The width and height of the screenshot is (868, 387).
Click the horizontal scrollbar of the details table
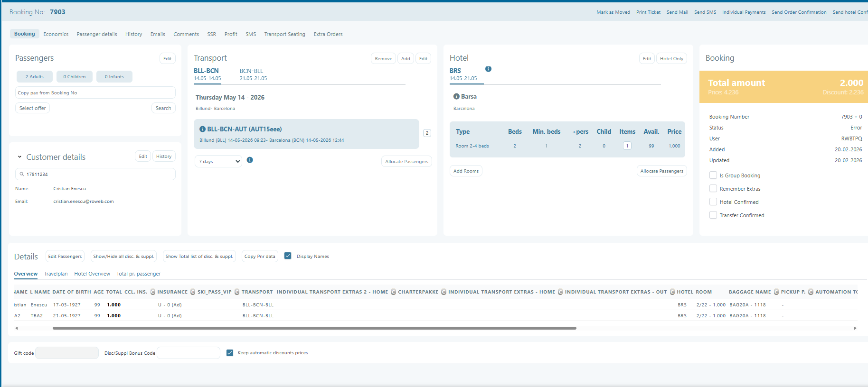click(314, 328)
